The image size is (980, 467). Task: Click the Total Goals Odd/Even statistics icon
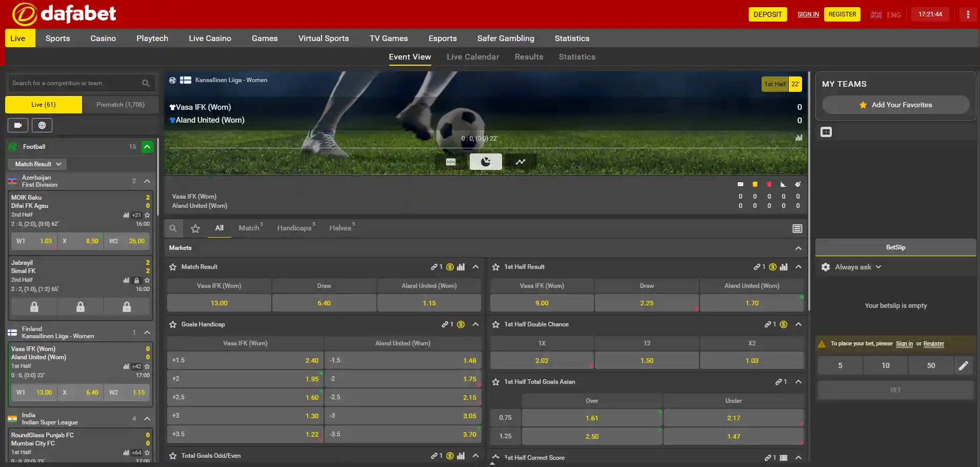click(x=461, y=456)
